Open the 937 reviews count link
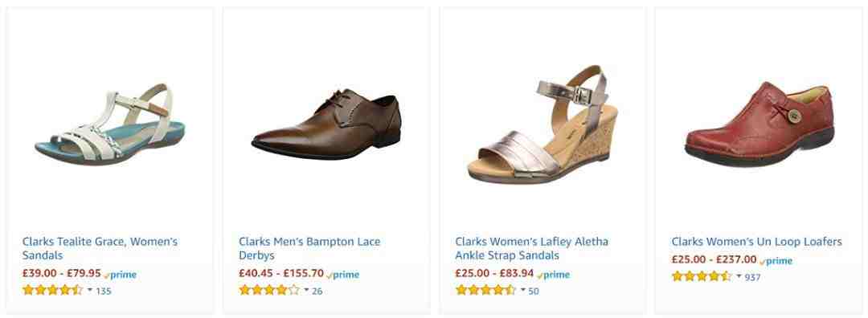868x318 pixels. [x=752, y=277]
